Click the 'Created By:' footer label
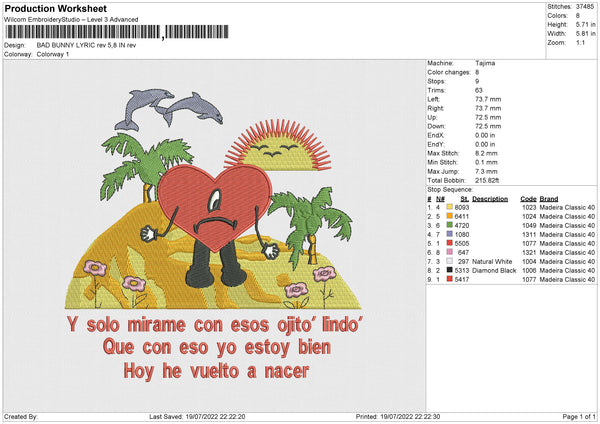Screen dimensions: 600x424 click(21, 416)
